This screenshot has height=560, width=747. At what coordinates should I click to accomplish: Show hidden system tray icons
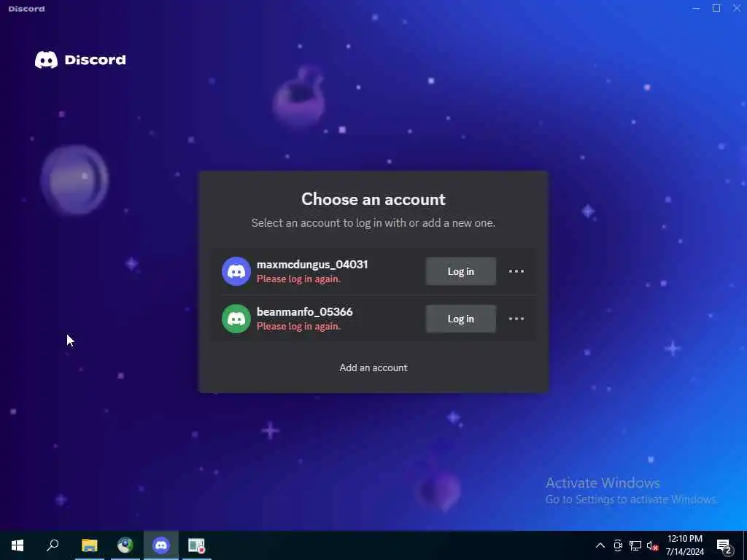coord(600,545)
